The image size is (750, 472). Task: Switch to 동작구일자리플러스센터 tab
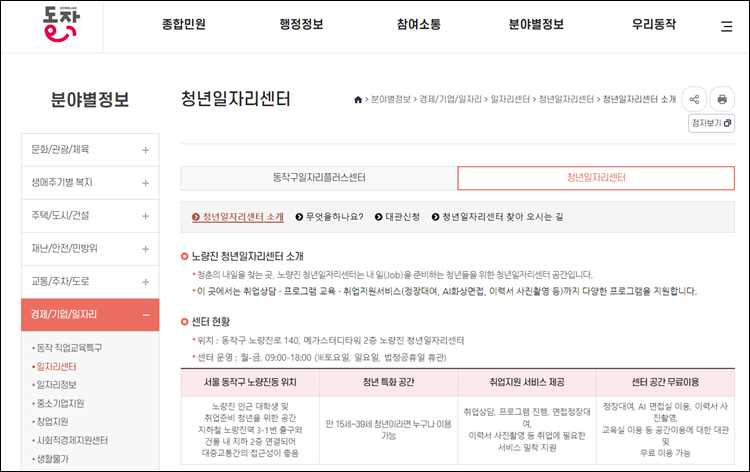pyautogui.click(x=319, y=178)
